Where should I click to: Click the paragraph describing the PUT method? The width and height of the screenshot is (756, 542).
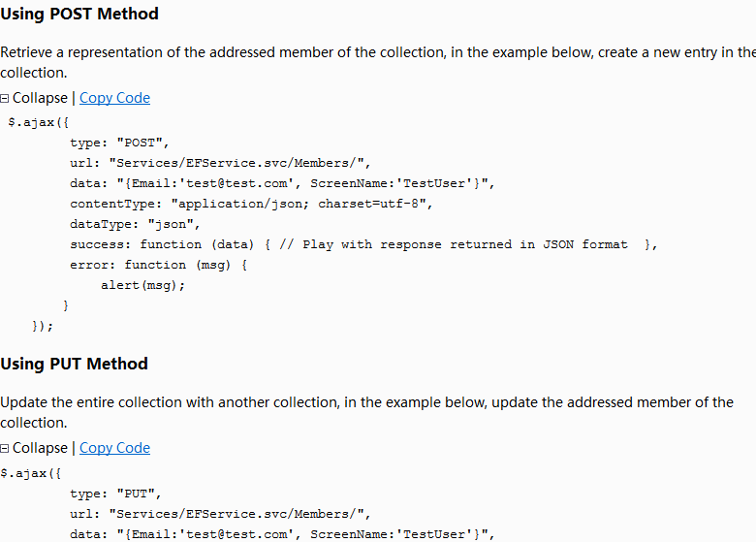pos(366,412)
